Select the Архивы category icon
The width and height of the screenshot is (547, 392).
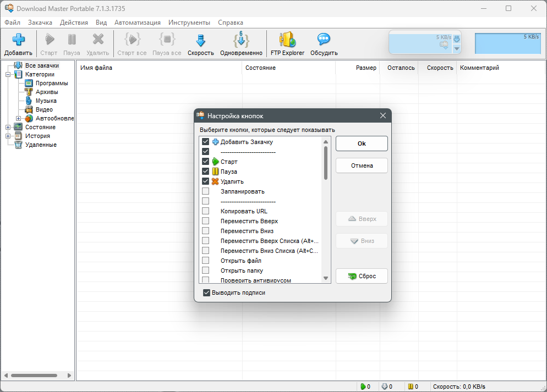coord(29,92)
